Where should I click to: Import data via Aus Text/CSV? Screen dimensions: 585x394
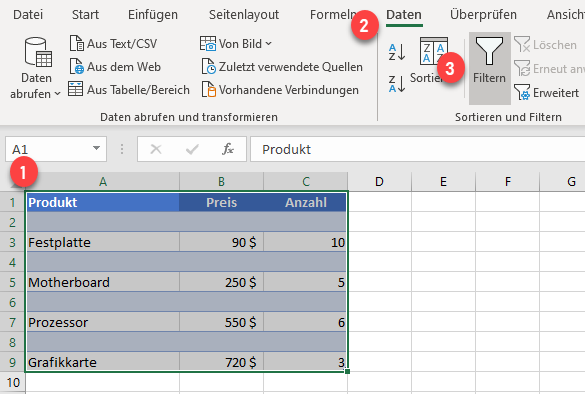click(113, 44)
